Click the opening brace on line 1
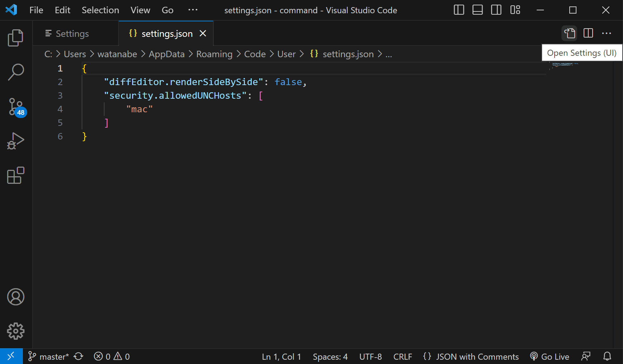Viewport: 623px width, 364px height. coord(84,68)
